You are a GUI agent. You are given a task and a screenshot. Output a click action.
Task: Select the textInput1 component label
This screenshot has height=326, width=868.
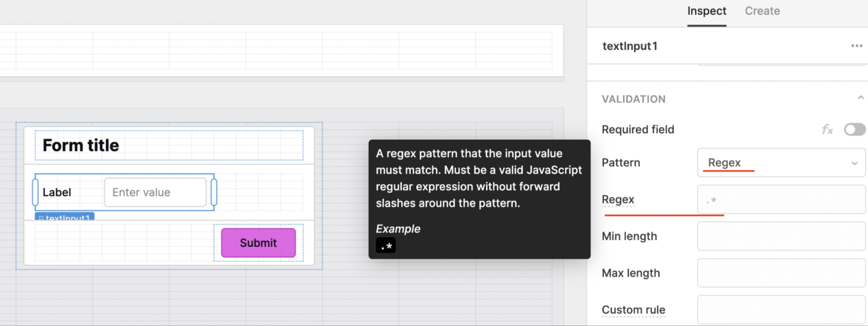click(x=58, y=192)
